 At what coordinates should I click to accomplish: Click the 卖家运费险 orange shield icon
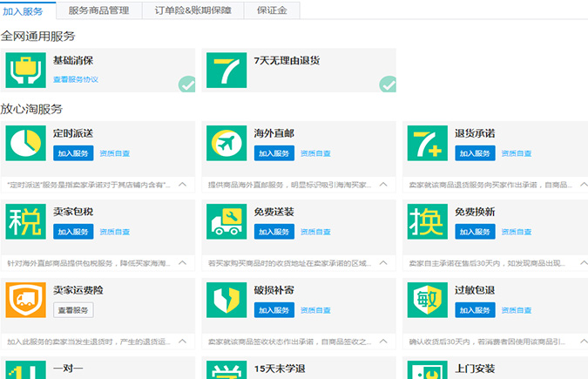pyautogui.click(x=25, y=300)
